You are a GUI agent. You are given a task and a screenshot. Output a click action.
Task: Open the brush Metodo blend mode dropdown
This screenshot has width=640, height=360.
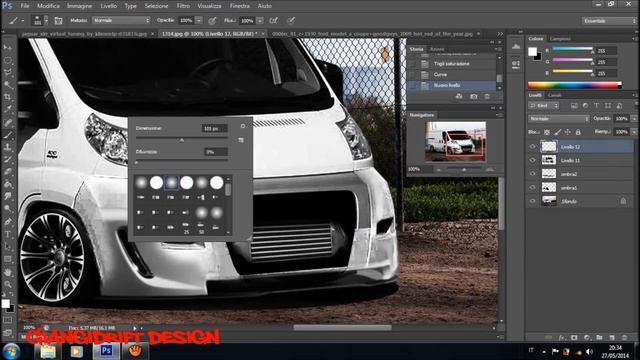(x=121, y=20)
